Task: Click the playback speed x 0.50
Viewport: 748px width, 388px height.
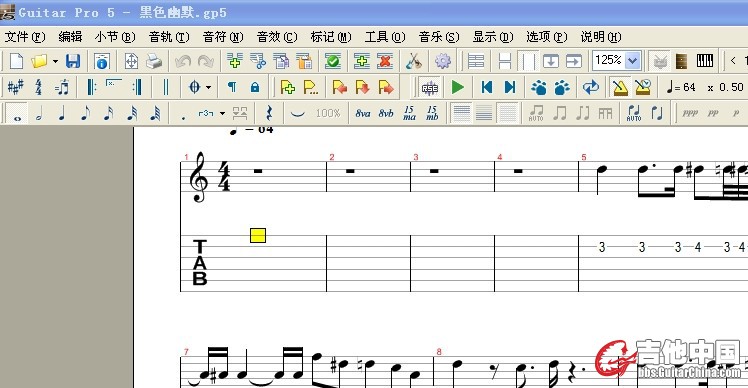Action: click(725, 87)
